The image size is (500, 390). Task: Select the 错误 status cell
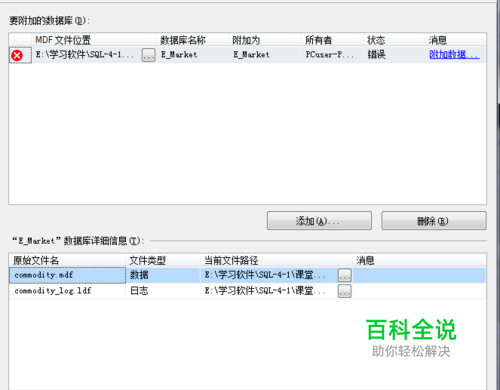(x=394, y=55)
